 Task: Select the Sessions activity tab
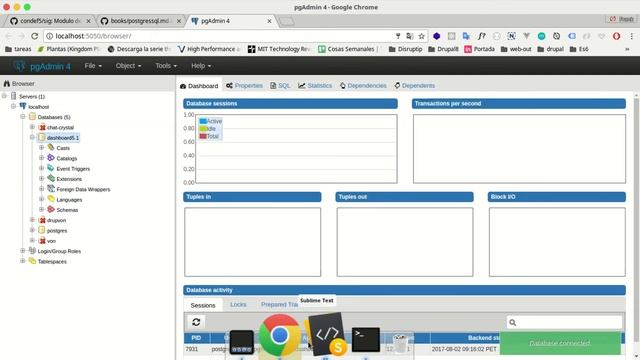pyautogui.click(x=203, y=305)
